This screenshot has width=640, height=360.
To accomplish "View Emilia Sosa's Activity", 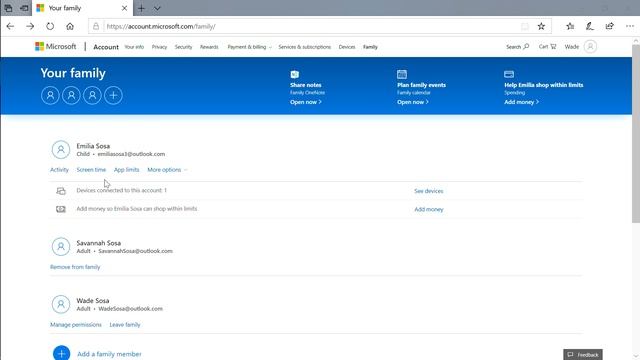I will click(59, 170).
